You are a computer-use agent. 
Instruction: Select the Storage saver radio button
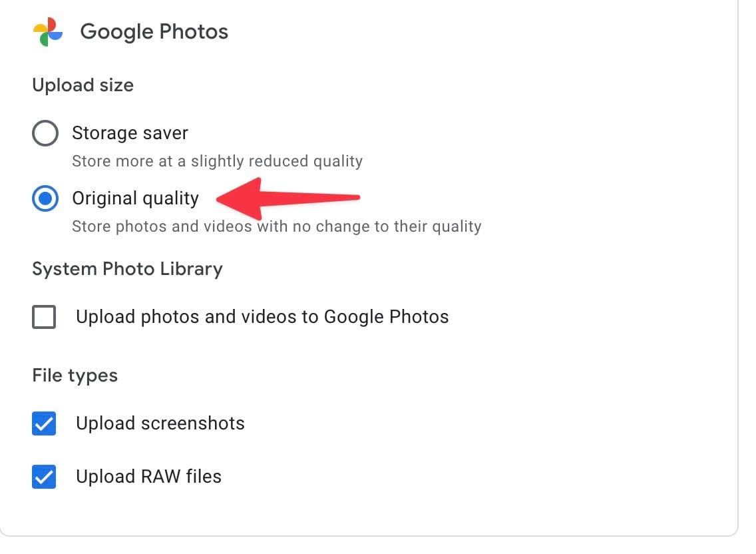[45, 133]
